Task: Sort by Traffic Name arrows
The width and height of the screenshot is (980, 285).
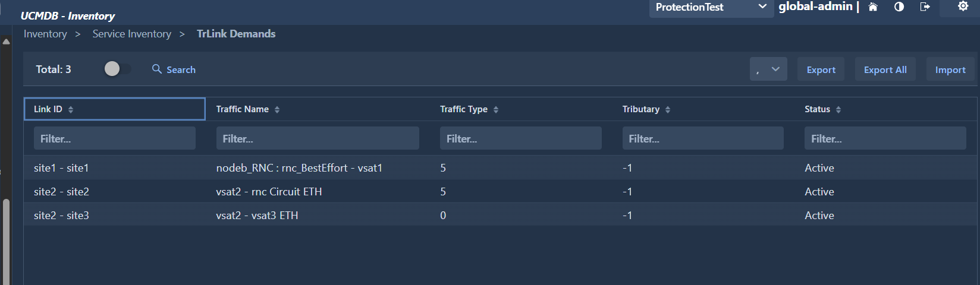Action: (x=277, y=109)
